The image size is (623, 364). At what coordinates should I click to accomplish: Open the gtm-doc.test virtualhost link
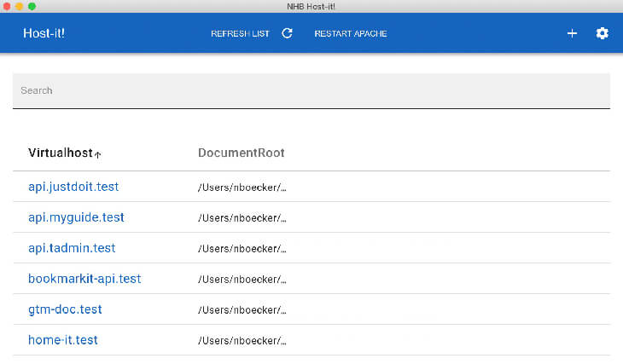65,309
